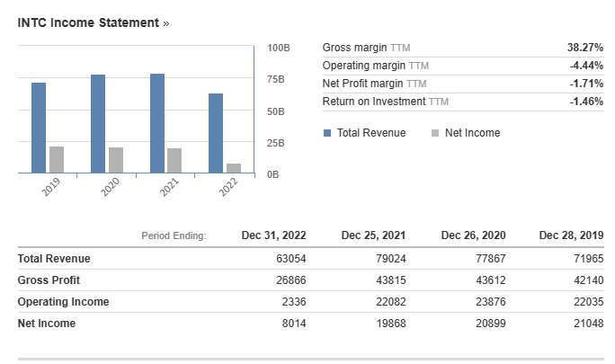Click the 2021 gray net income bar

tap(174, 160)
